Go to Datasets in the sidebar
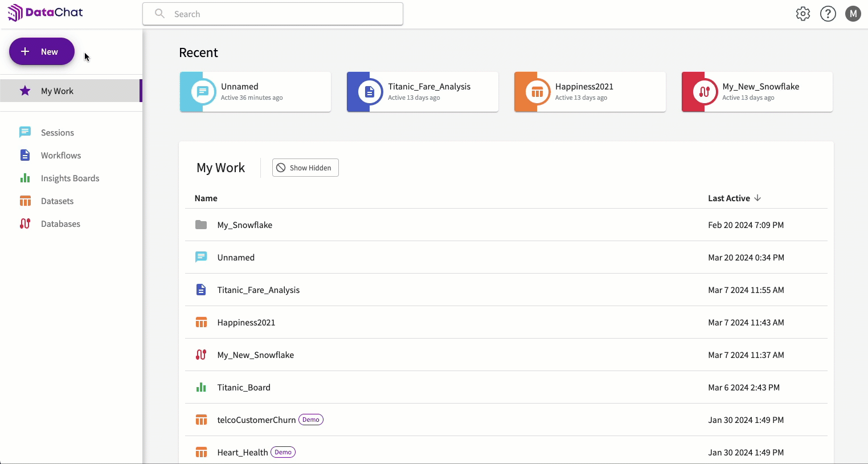This screenshot has height=464, width=868. (x=57, y=201)
